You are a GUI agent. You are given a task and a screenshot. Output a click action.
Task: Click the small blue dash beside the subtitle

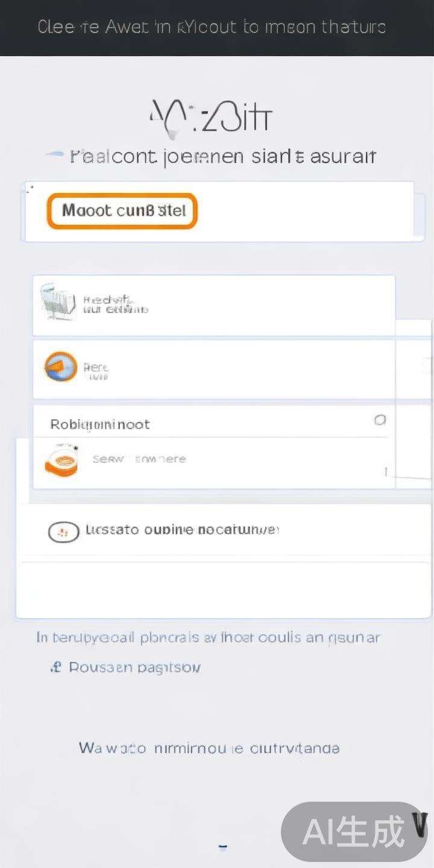point(55,155)
